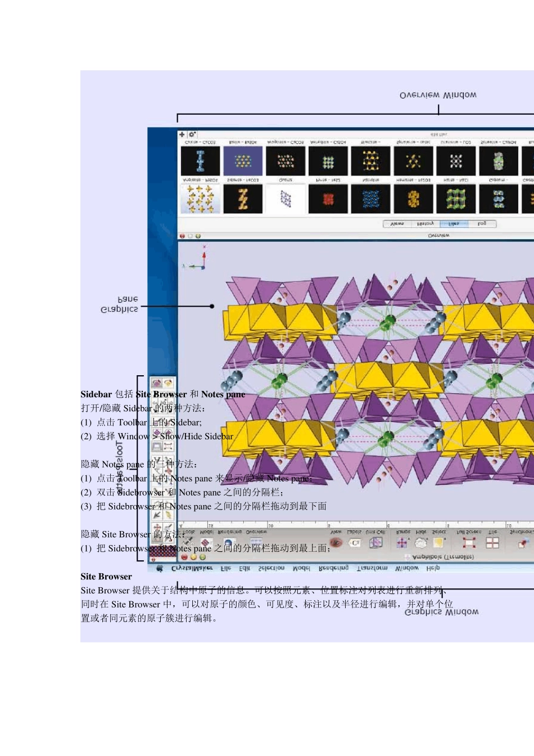Open the Rendering menu
This screenshot has width=534, height=756.
[x=333, y=568]
